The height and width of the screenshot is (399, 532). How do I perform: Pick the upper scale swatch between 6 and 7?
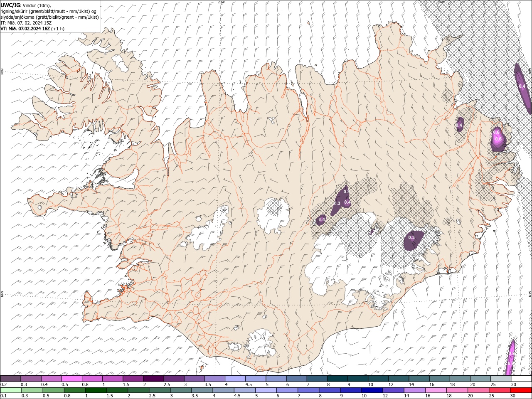(296, 379)
